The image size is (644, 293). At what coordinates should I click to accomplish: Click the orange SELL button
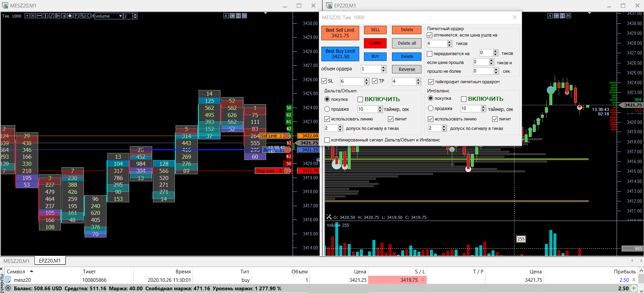coord(375,30)
